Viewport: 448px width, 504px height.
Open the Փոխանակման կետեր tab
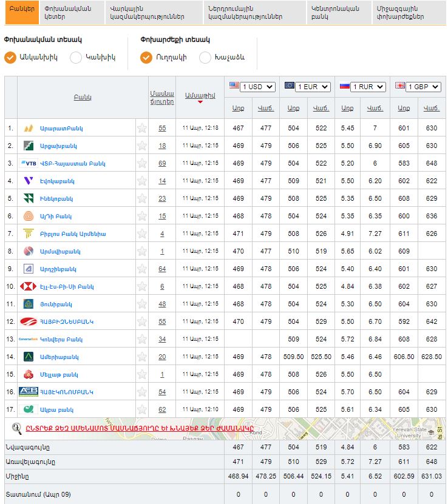pos(72,12)
